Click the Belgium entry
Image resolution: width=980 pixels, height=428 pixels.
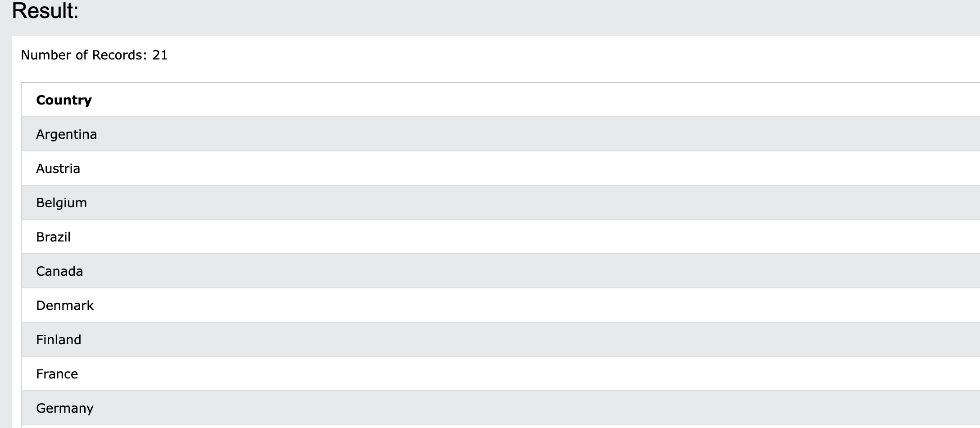(61, 203)
